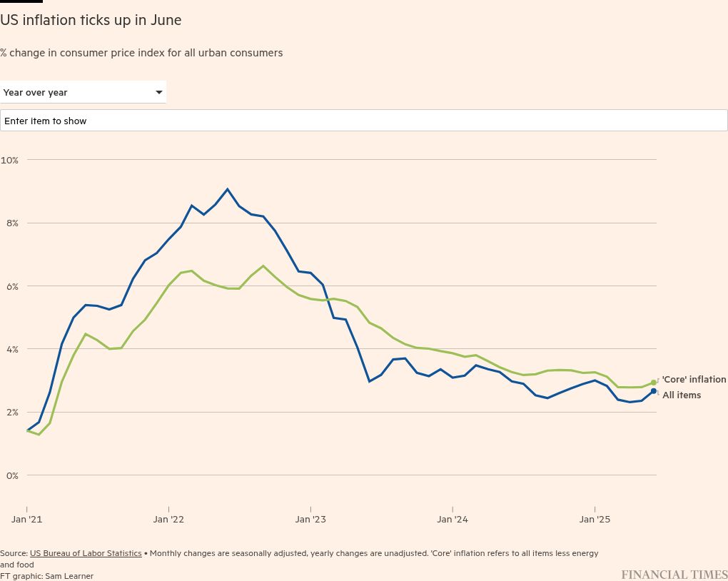Image resolution: width=728 pixels, height=581 pixels.
Task: Click the chart title 'US inflation ticks up in June'
Action: click(91, 20)
